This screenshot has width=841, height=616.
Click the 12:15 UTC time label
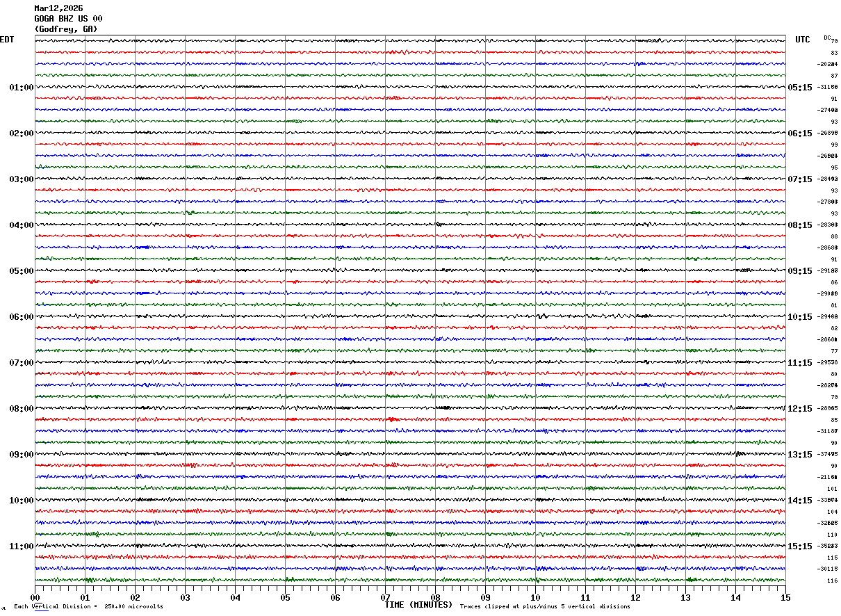point(800,409)
